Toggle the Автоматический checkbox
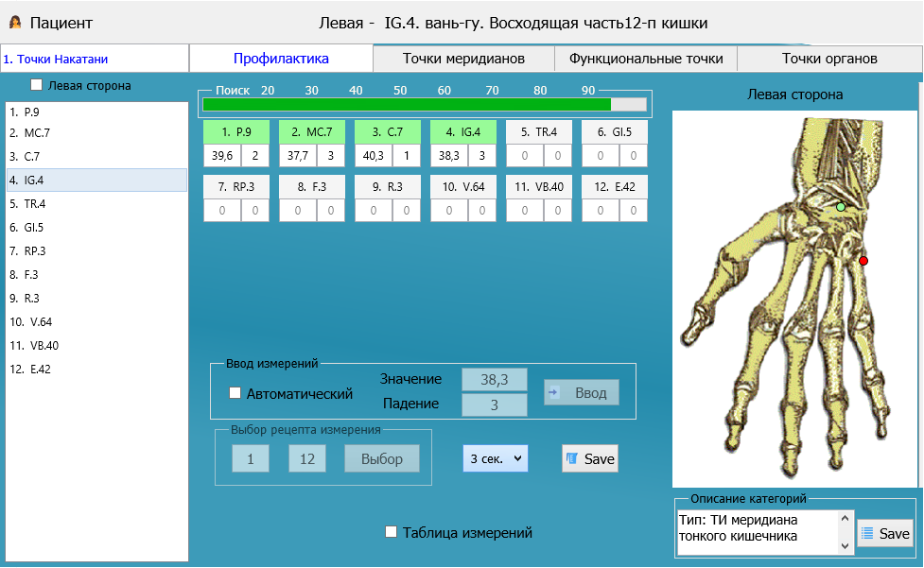The width and height of the screenshot is (924, 568). point(235,393)
